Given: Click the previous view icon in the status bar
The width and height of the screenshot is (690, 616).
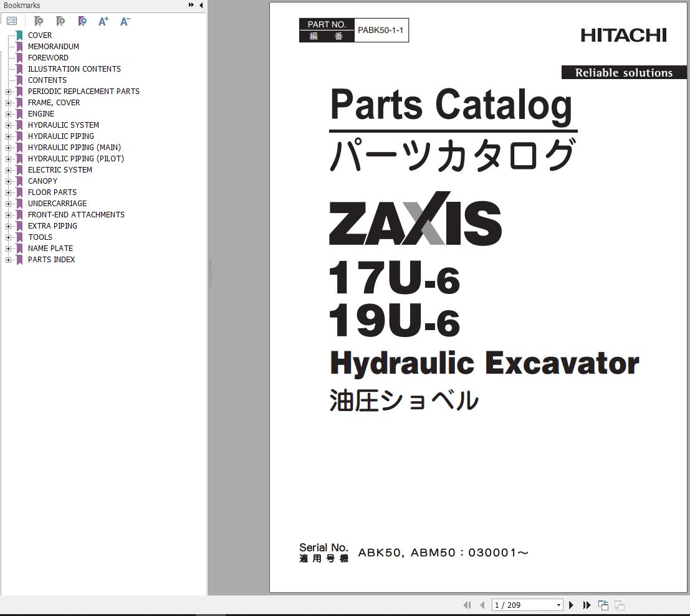Looking at the screenshot, I should tap(603, 605).
